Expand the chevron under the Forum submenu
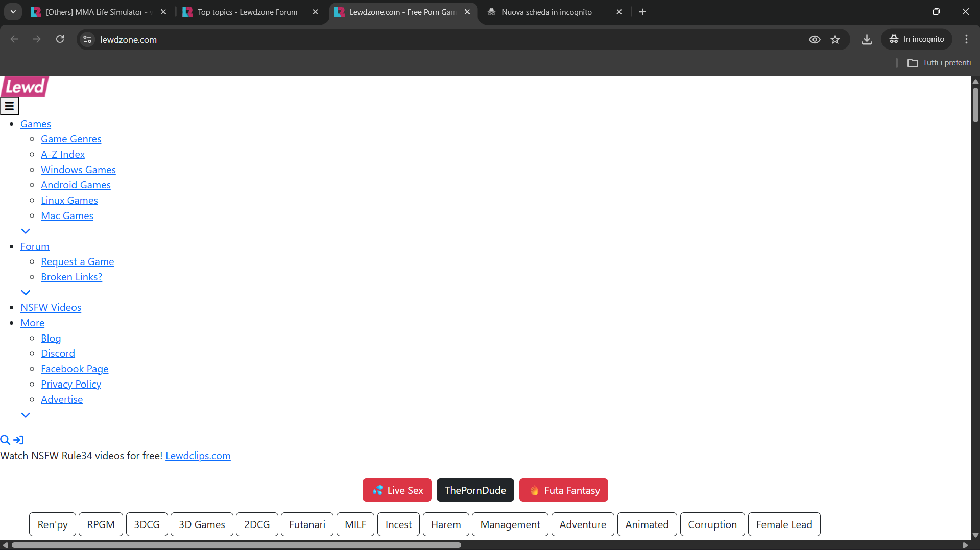 26,293
